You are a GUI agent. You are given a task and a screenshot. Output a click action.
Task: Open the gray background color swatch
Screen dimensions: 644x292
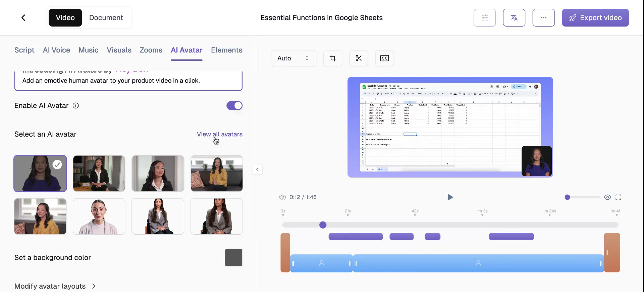234,257
